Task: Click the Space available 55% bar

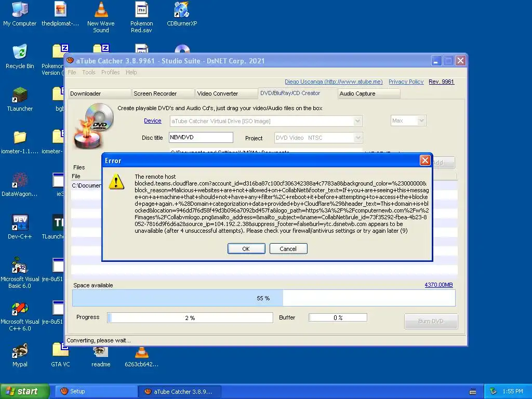Action: (263, 298)
